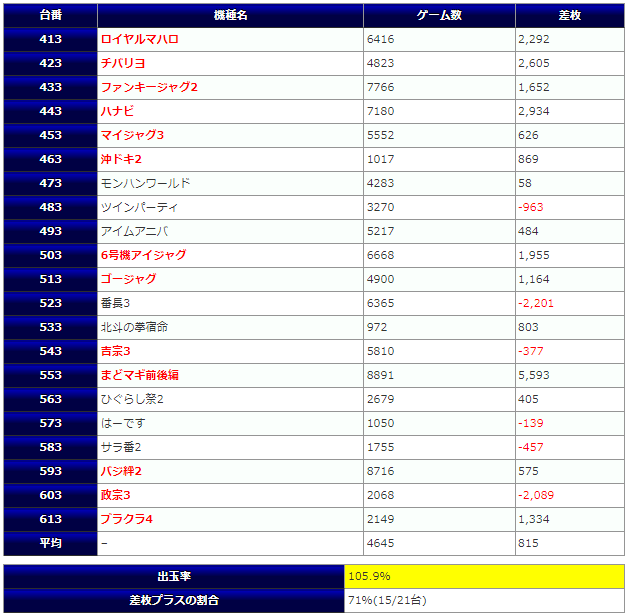Screen dimensions: 627x615
Task: Select machine name ファンキージャグ2
Action: click(x=149, y=87)
